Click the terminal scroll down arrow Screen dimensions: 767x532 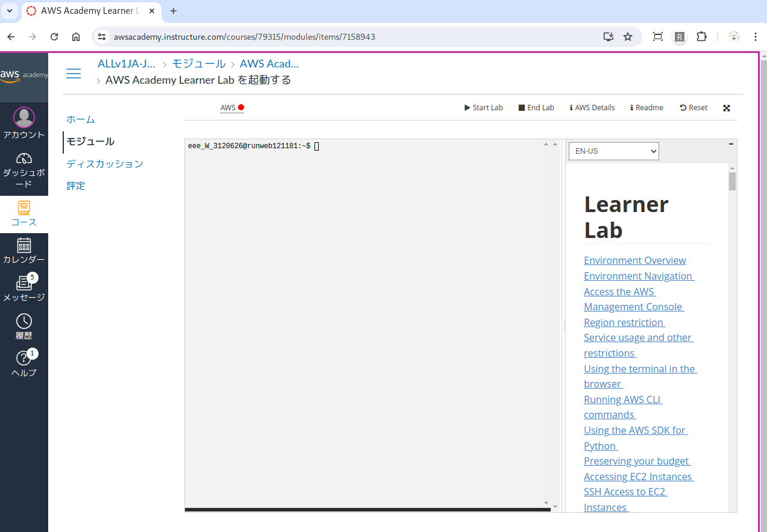546,503
